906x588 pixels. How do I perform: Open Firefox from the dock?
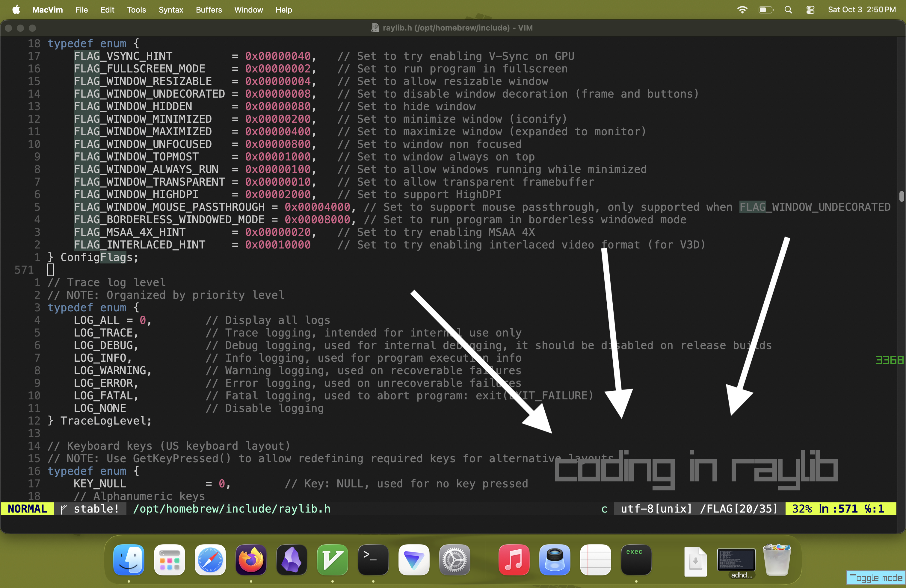point(251,560)
